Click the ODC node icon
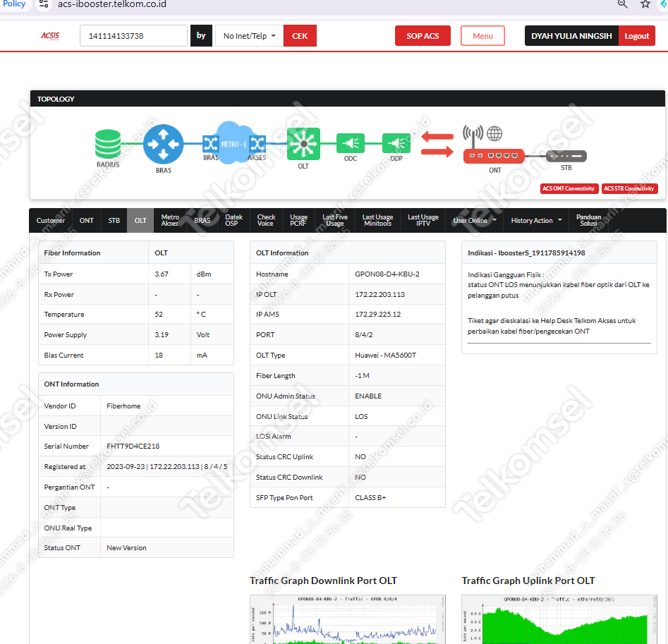Screen dimensions: 668x644 click(x=350, y=143)
